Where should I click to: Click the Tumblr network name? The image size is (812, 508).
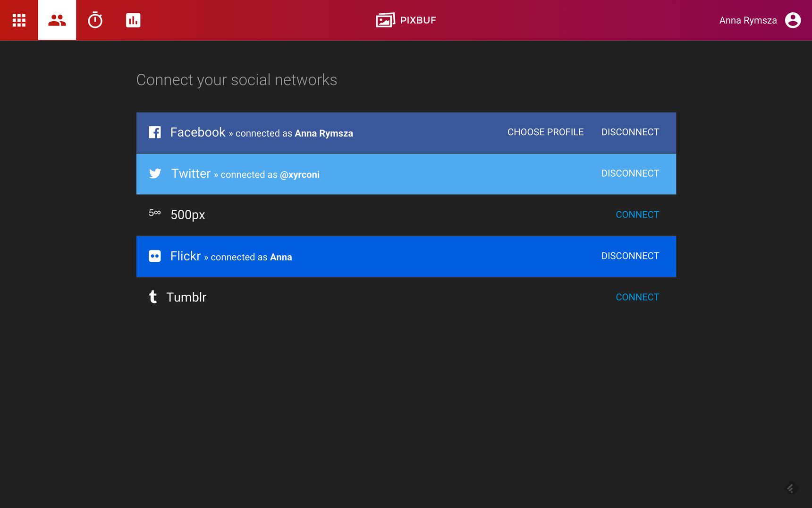[x=186, y=297]
